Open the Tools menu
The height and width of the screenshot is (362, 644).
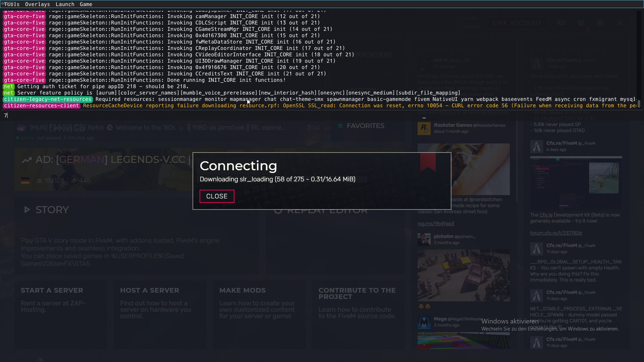tap(12, 4)
